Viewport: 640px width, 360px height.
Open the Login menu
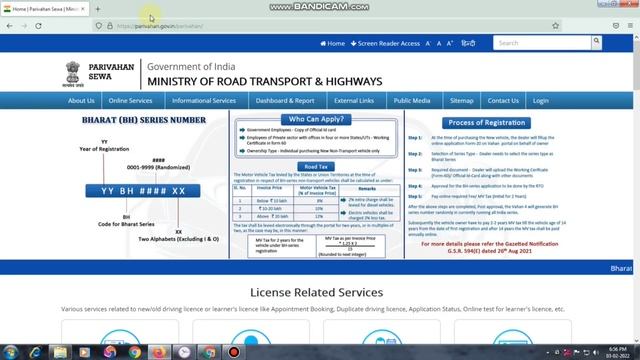[540, 100]
